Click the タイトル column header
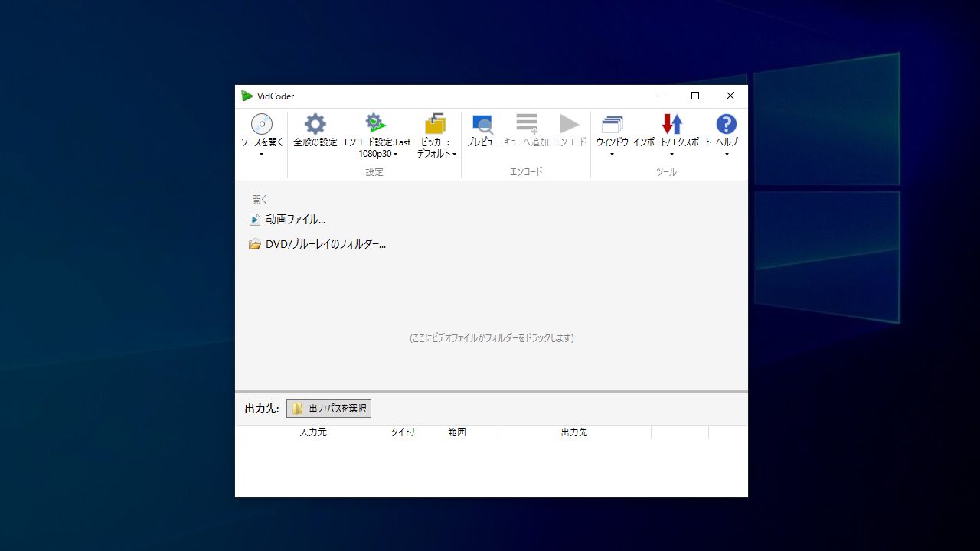 click(x=403, y=432)
